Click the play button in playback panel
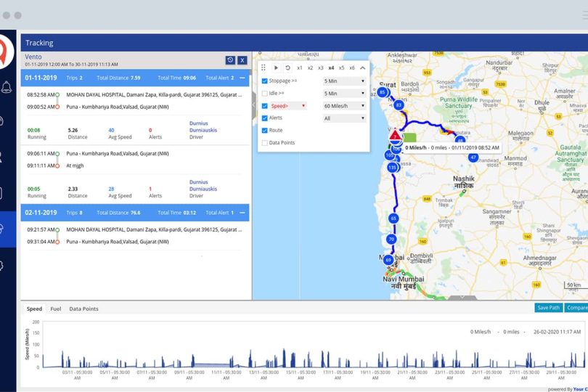Screen dimensions: 588x392 point(276,68)
